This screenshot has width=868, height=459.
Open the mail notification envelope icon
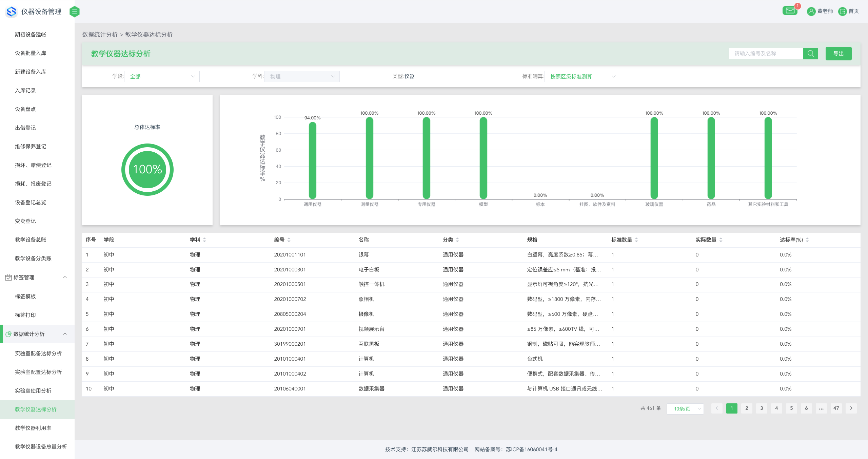pyautogui.click(x=790, y=11)
